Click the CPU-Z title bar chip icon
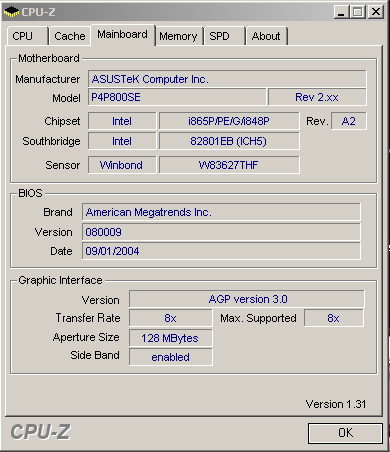 pos(11,12)
